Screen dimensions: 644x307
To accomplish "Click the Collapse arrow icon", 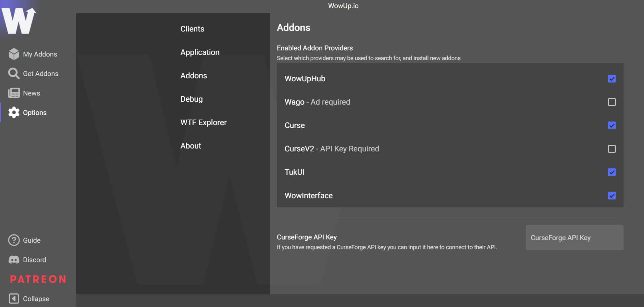I will click(x=14, y=299).
